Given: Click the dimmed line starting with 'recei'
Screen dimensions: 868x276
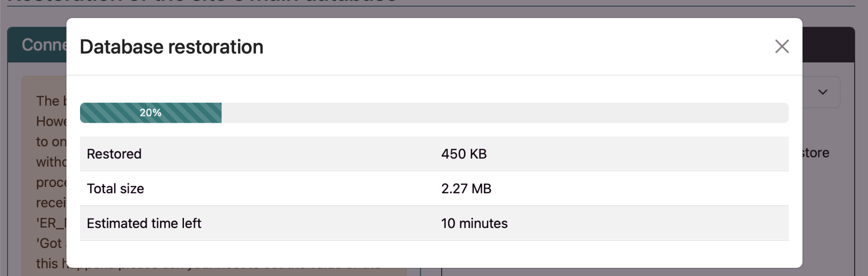Looking at the screenshot, I should coord(51,203).
